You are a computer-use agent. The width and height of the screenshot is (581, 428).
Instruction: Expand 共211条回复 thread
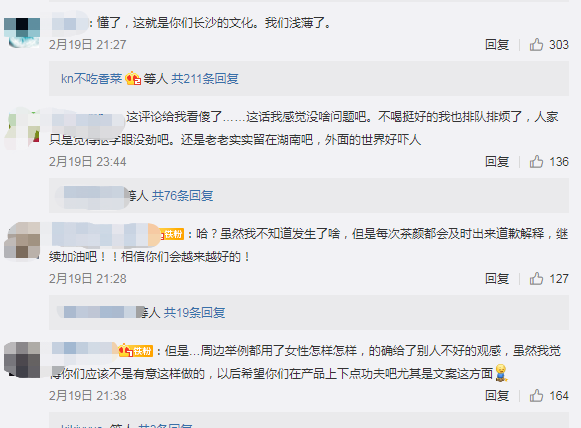coord(205,79)
